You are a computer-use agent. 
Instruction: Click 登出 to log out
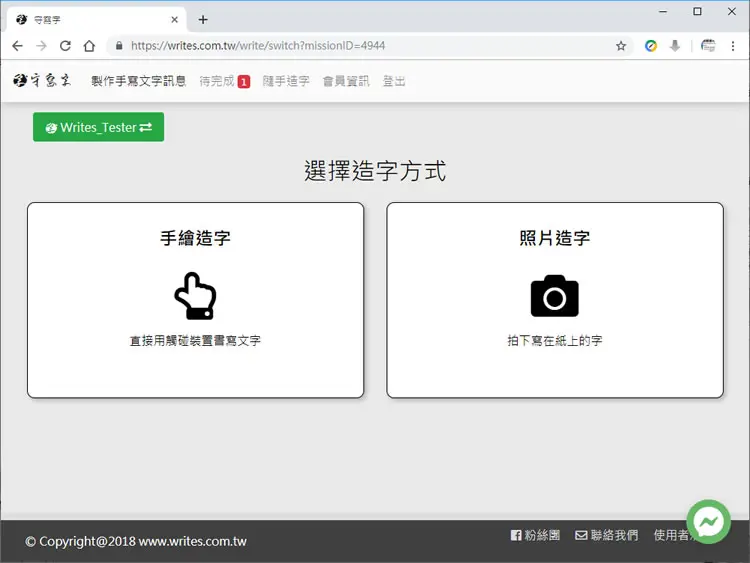pos(394,81)
